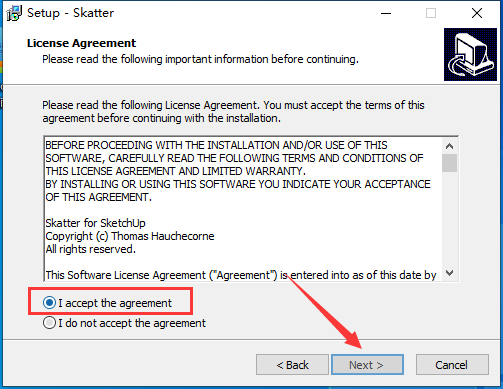The height and width of the screenshot is (389, 503).
Task: Click the "Setup - Skatter" title bar text
Action: 70,13
